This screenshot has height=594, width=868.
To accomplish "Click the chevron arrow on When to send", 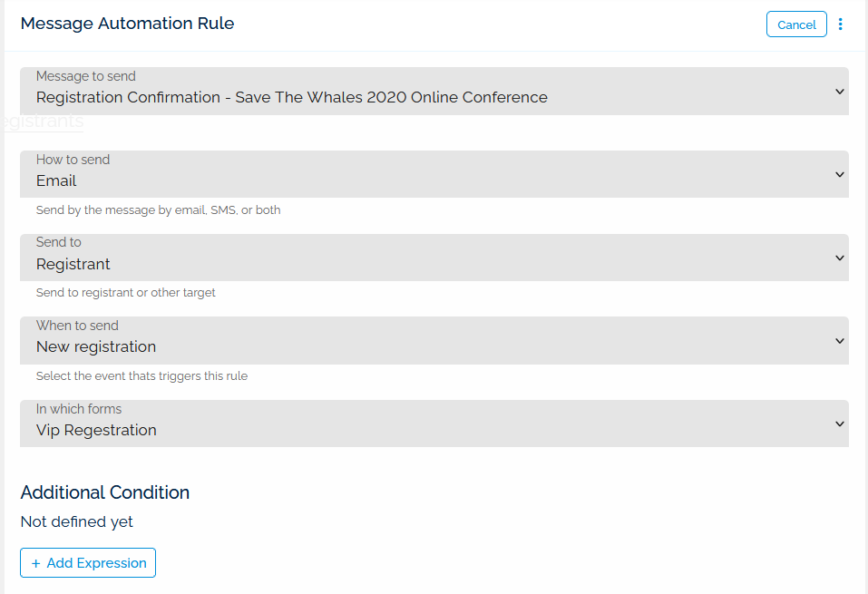I will pyautogui.click(x=839, y=341).
